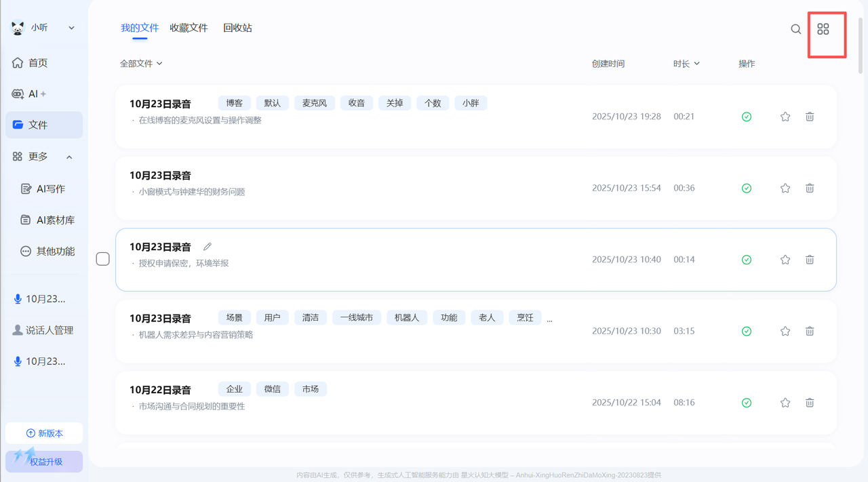Image resolution: width=868 pixels, height=482 pixels.
Task: Star the 15:54 recording as favorite
Action: click(785, 188)
